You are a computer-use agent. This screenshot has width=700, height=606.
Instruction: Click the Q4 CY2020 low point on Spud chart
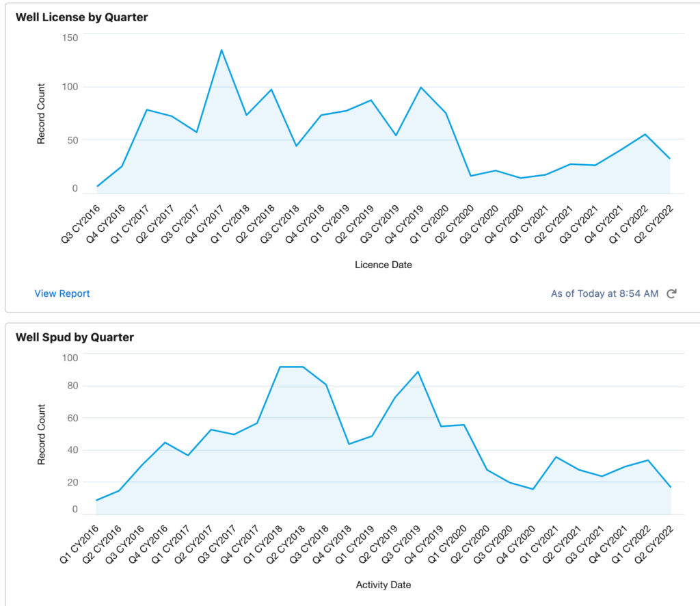pyautogui.click(x=533, y=489)
